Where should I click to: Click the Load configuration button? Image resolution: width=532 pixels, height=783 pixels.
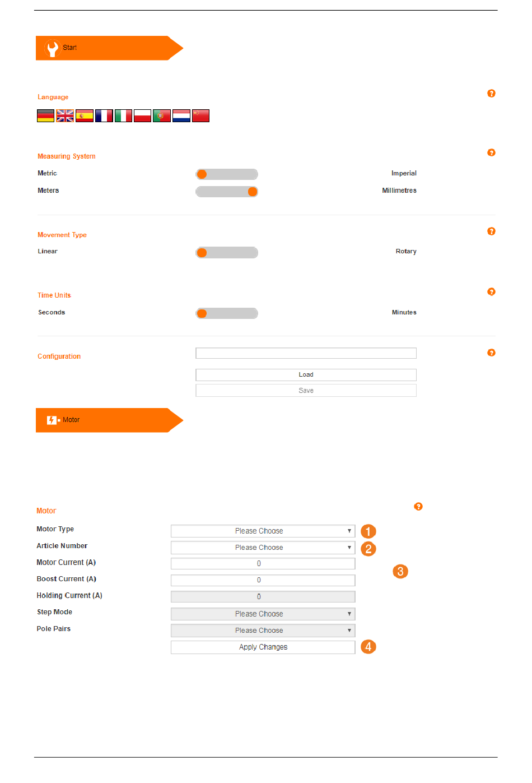click(306, 375)
